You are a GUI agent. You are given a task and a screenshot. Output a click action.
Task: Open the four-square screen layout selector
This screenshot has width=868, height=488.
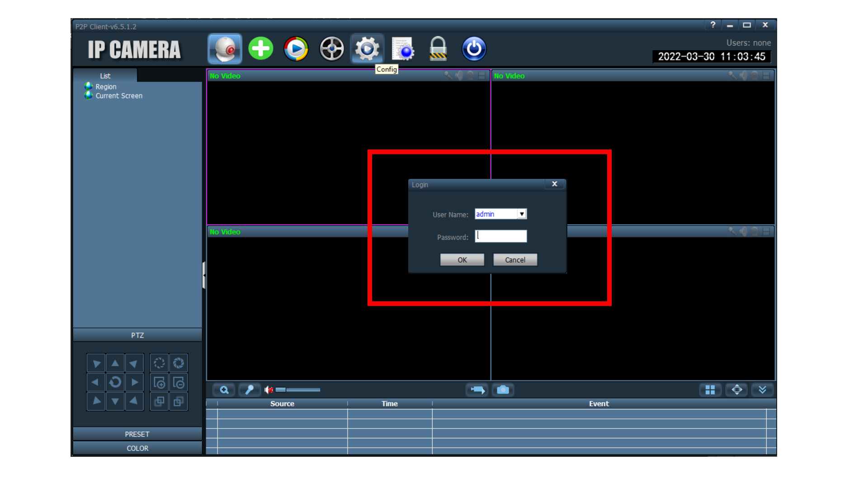[x=710, y=390]
